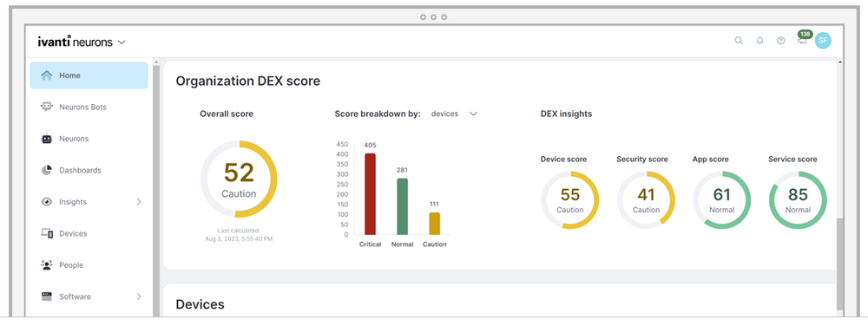Screen dimensions: 868x326
Task: Go to Home in the sidebar
Action: pos(89,75)
